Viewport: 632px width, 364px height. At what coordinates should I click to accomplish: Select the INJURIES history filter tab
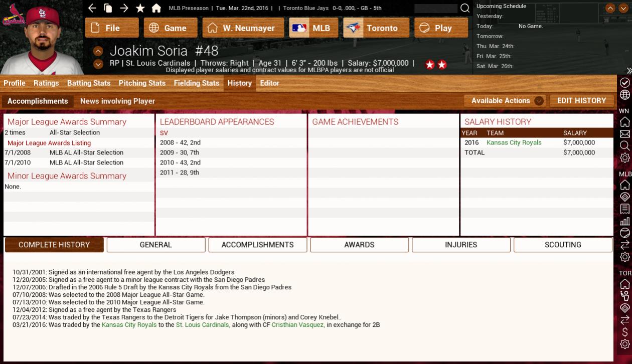coord(461,245)
